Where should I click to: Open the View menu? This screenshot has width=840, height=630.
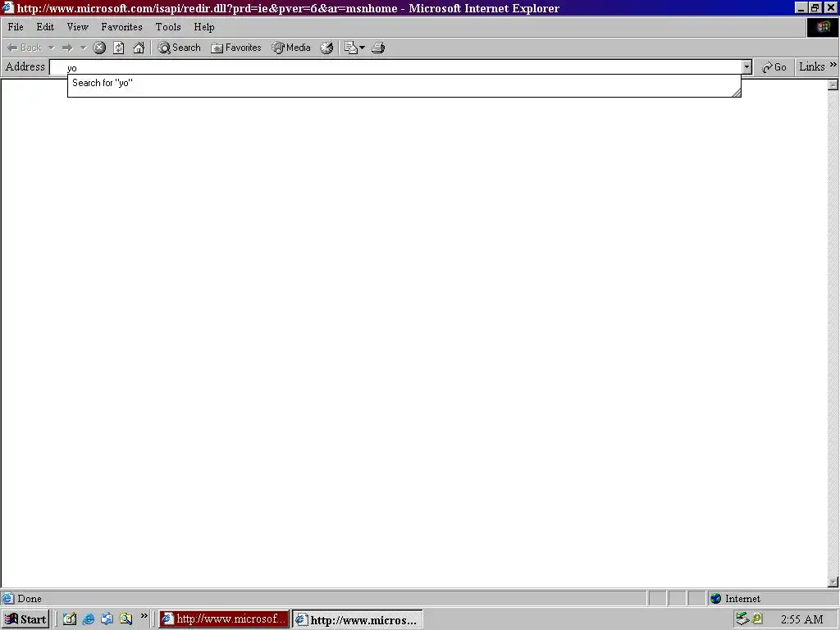pos(77,27)
